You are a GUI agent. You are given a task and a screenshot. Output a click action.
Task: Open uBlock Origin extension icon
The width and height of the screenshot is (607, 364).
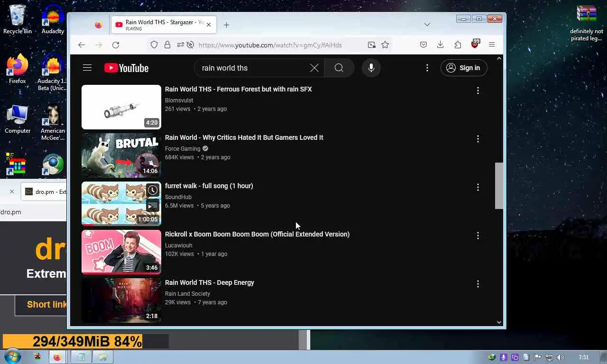tap(475, 44)
